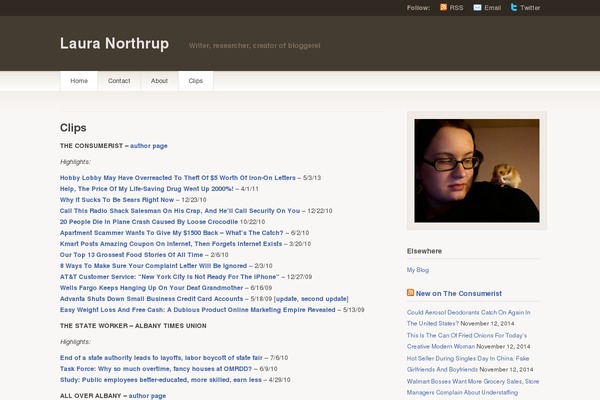Open Top 13 Grossest Food Stories link
This screenshot has height=400, width=600.
click(131, 255)
